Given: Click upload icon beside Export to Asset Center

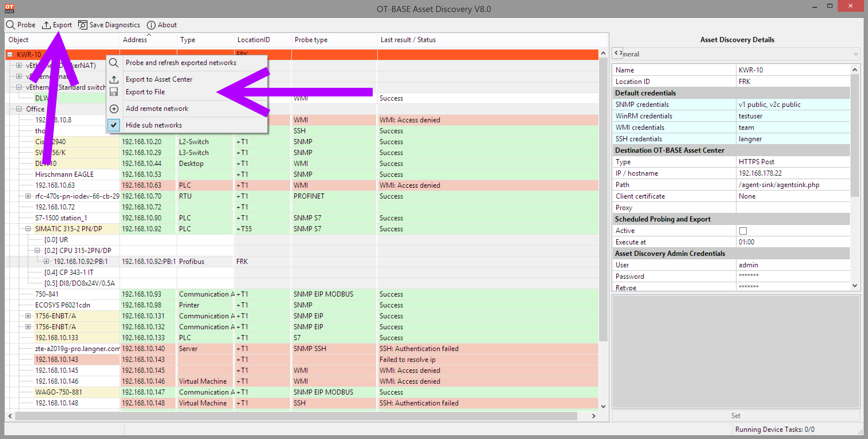Looking at the screenshot, I should 114,79.
